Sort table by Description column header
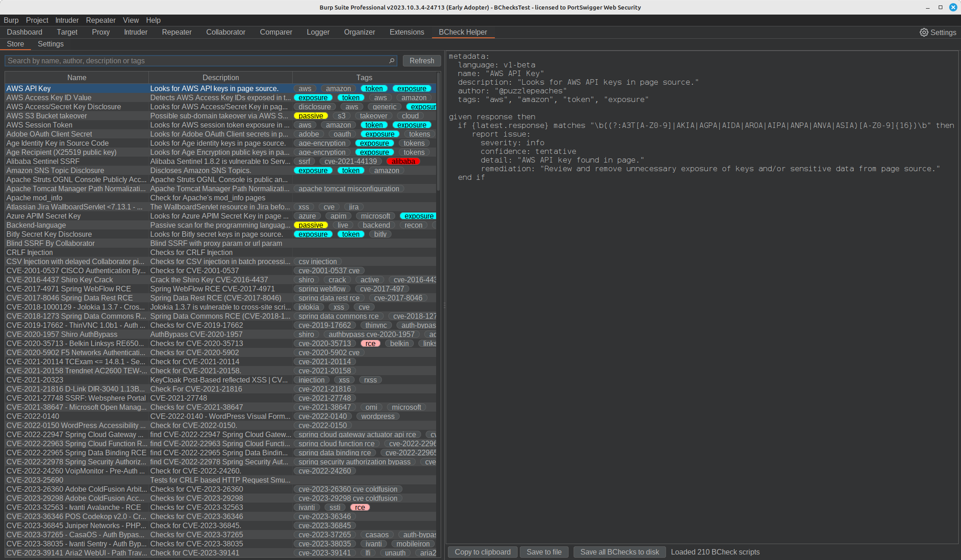 (220, 77)
